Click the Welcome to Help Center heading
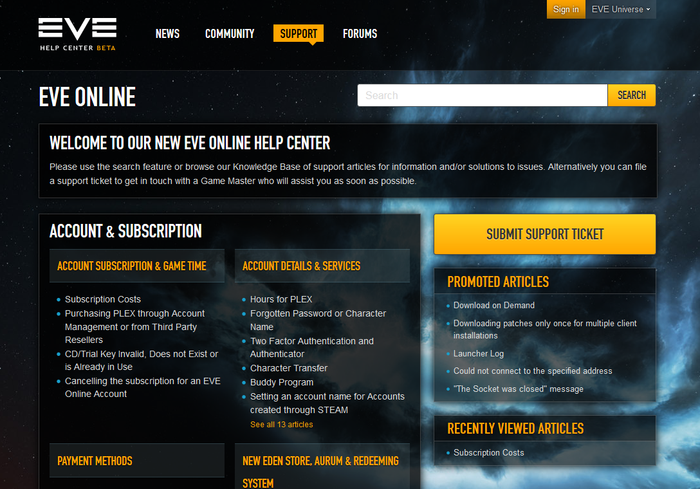 tap(190, 143)
